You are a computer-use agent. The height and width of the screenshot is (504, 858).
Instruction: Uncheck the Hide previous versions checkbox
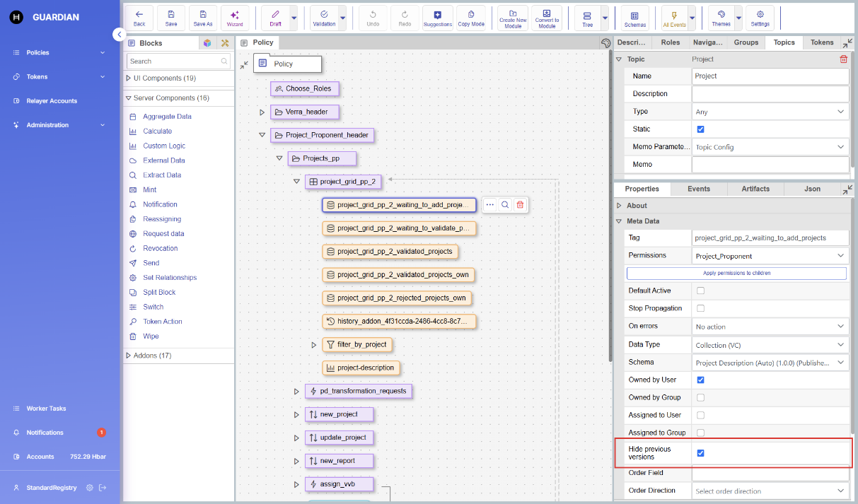[701, 453]
